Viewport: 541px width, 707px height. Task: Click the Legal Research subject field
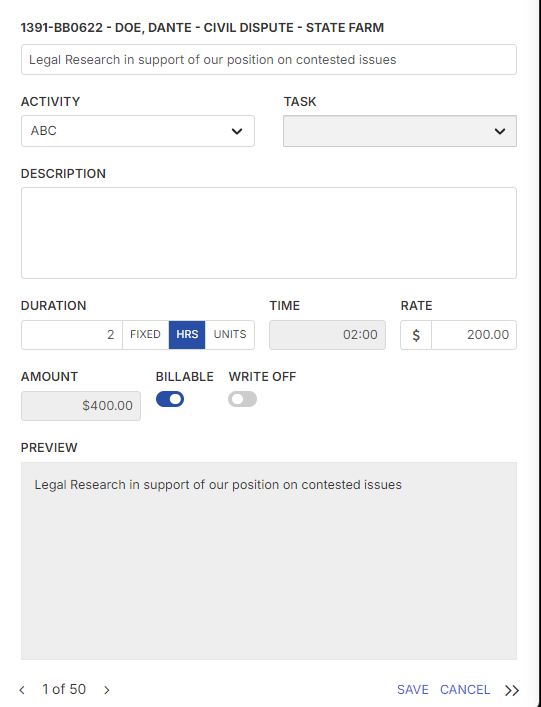click(x=269, y=60)
